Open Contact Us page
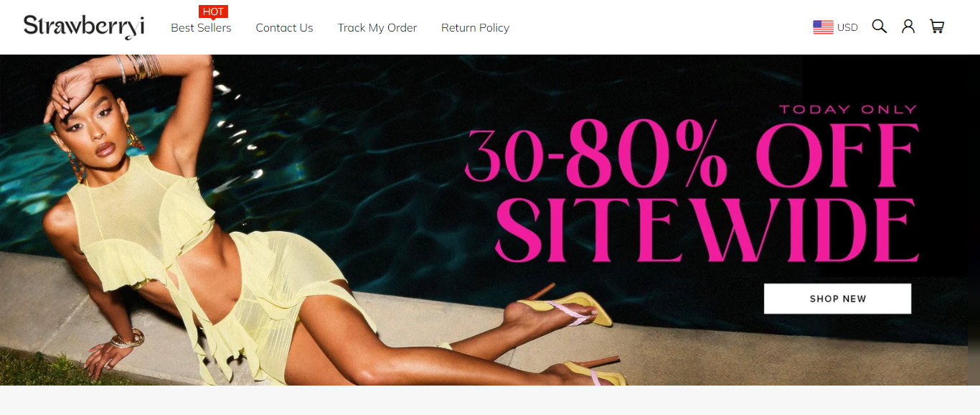The image size is (980, 415). tap(284, 28)
